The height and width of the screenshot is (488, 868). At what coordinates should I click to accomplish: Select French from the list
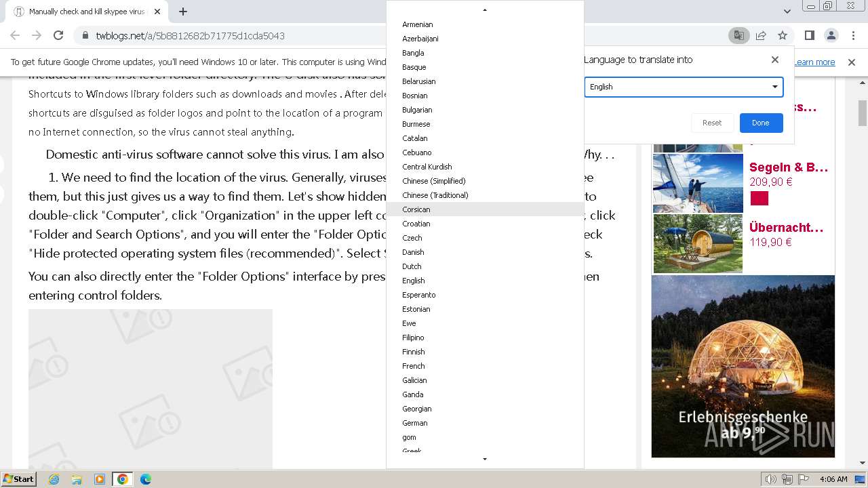coord(485,366)
